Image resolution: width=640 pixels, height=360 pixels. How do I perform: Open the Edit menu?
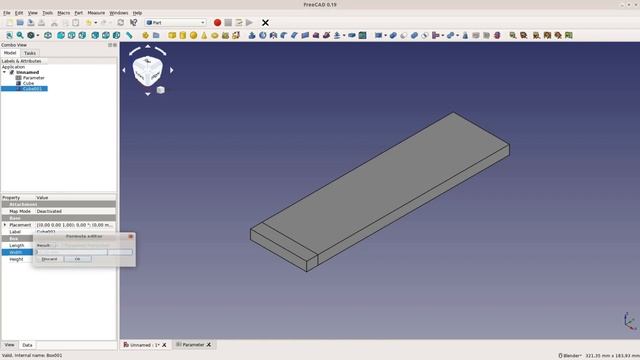point(19,13)
